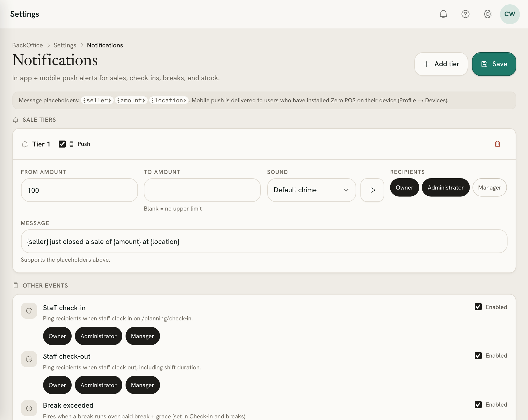
Task: Toggle Manager under Staff check-out
Action: pyautogui.click(x=143, y=385)
